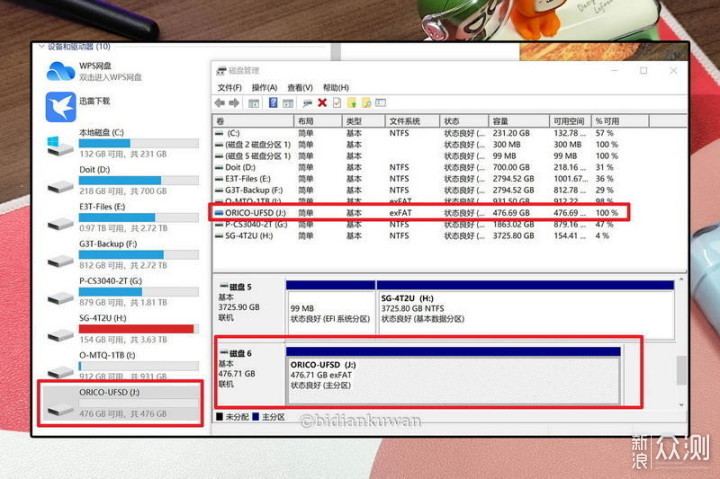This screenshot has height=479, width=720.
Task: Select ORICO-UFSD (J:) row in volume list
Action: (419, 213)
